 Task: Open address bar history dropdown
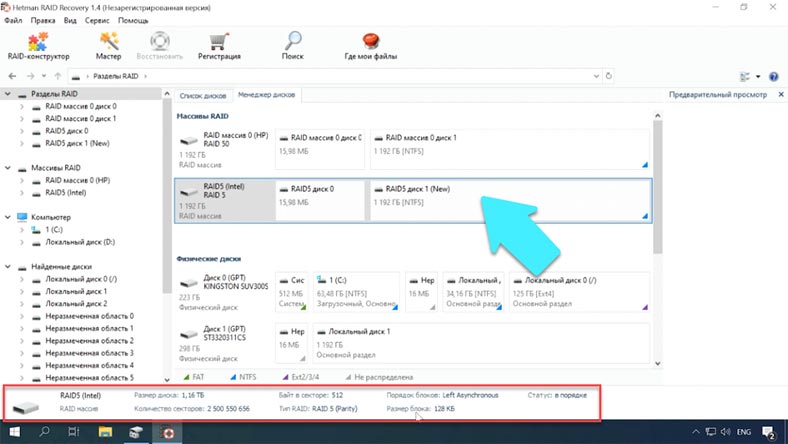click(596, 76)
